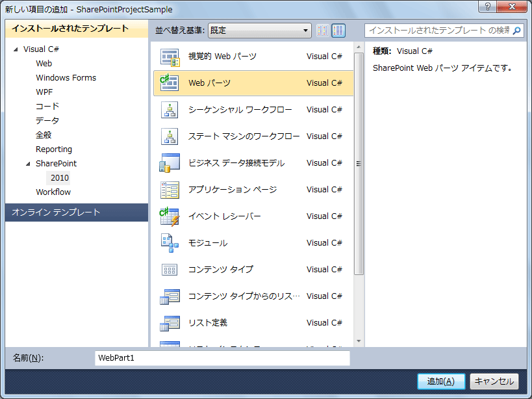This screenshot has height=399, width=532.
Task: Click the ステート マシンのワークフロー icon
Action: pos(170,136)
